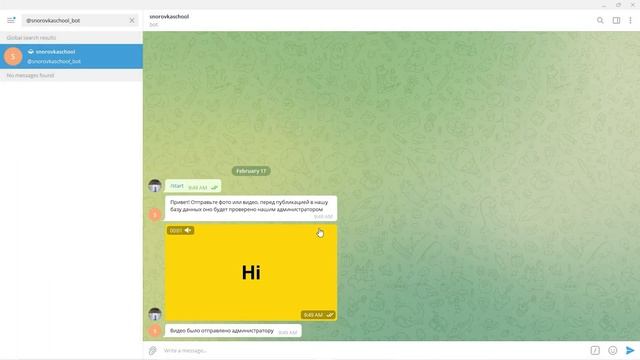Open the emoji picker smiley icon
Image resolution: width=640 pixels, height=360 pixels.
(613, 350)
